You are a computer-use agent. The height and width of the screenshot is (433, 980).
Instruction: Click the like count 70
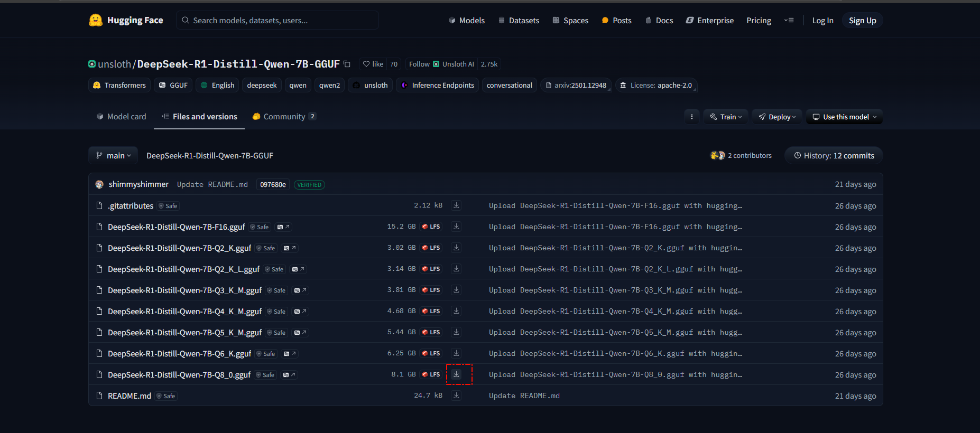(x=394, y=64)
